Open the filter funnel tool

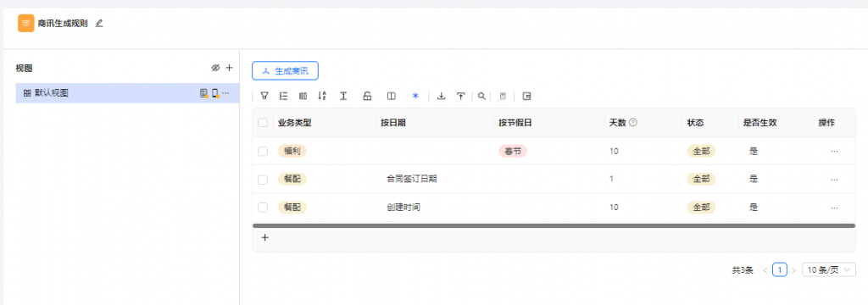[264, 96]
